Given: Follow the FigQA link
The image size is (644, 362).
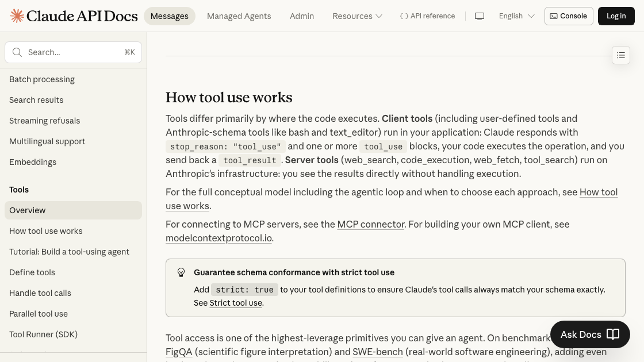Looking at the screenshot, I should 179,352.
